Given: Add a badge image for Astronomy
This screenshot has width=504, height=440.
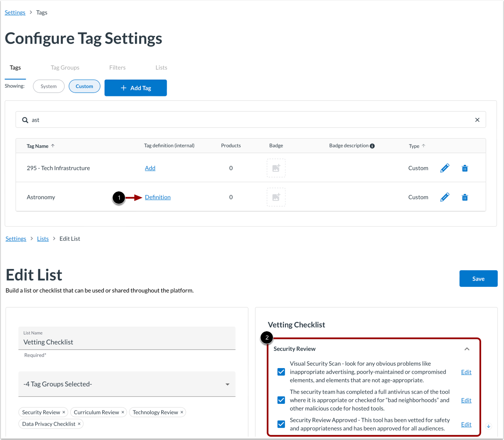Looking at the screenshot, I should point(276,197).
